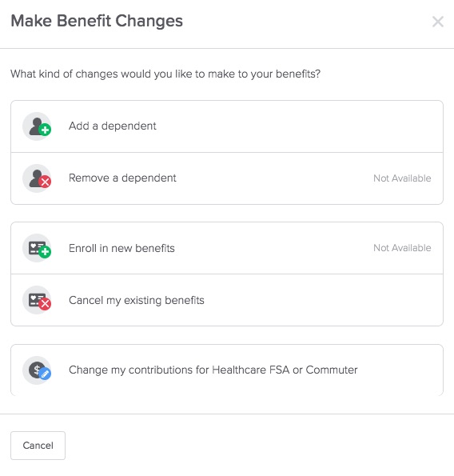The width and height of the screenshot is (454, 476).
Task: Click the red X badge on dependent icon
Action: click(x=45, y=182)
